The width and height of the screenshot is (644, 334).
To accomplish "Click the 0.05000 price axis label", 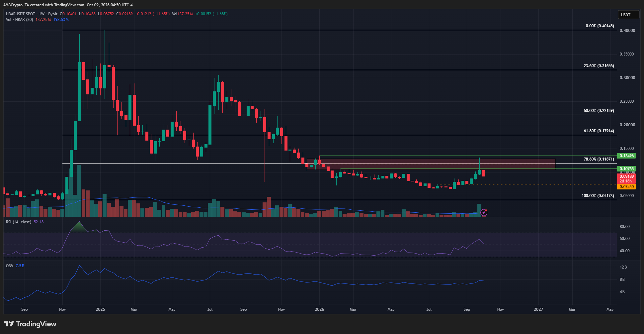I will [627, 196].
